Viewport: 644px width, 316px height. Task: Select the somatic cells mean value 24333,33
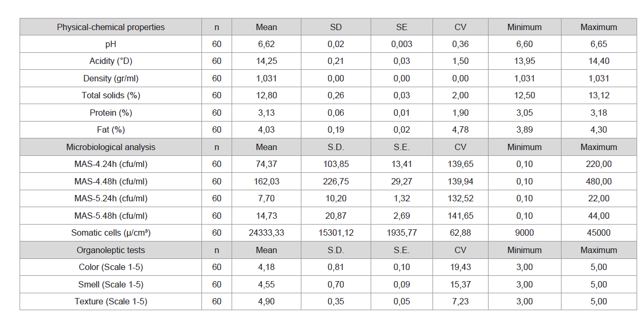[266, 233]
